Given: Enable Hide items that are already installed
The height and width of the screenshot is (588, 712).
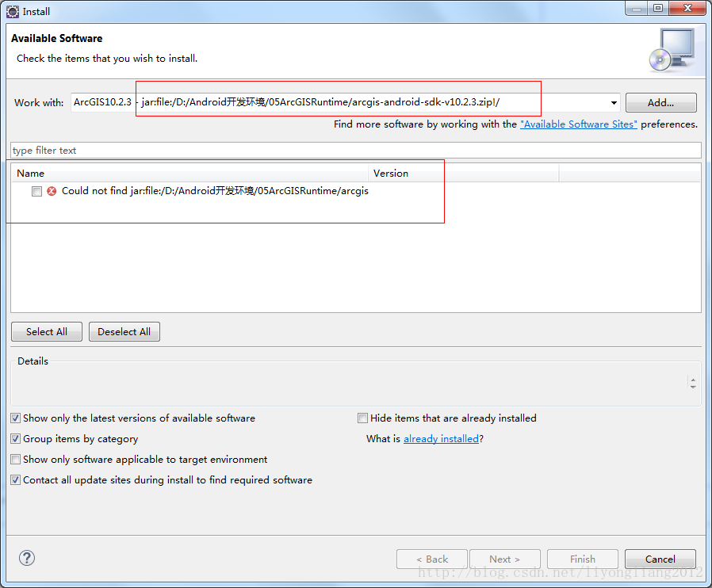Looking at the screenshot, I should point(362,418).
